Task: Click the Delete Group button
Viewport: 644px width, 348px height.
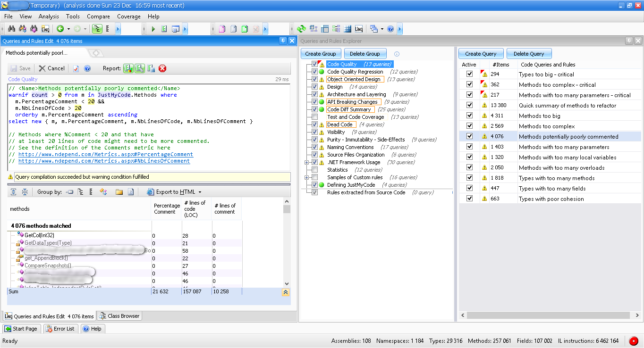Action: click(x=365, y=54)
